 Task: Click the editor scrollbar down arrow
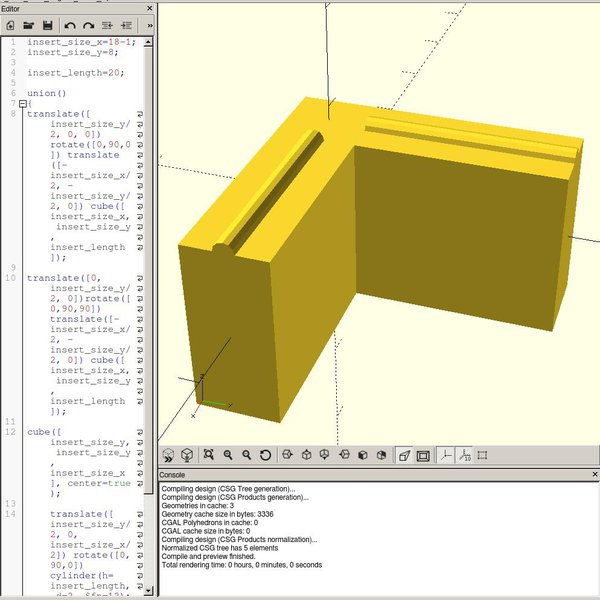[148, 590]
